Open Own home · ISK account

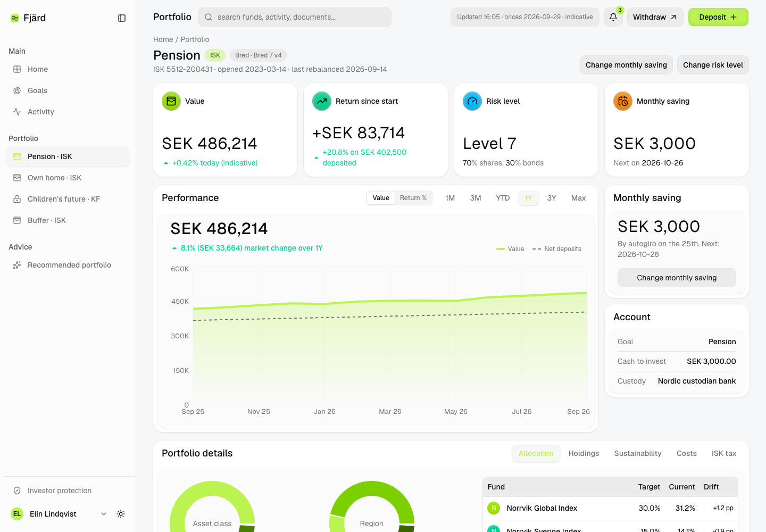point(68,178)
